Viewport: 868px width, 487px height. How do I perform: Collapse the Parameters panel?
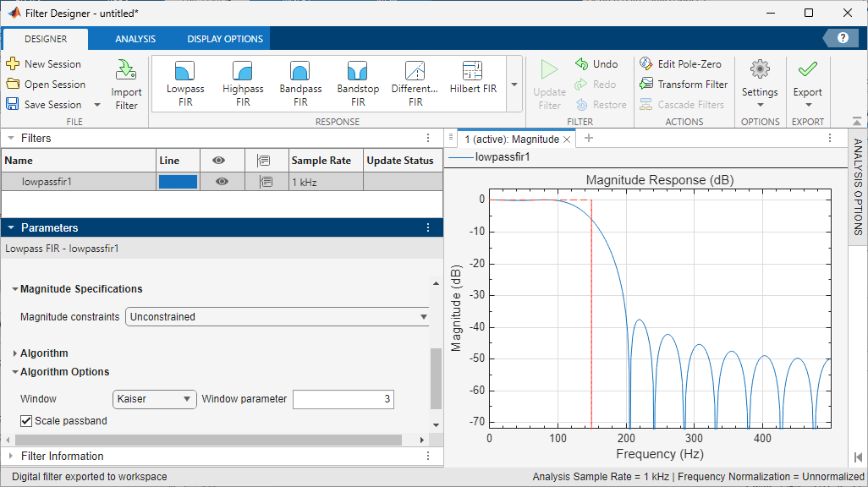pos(10,227)
